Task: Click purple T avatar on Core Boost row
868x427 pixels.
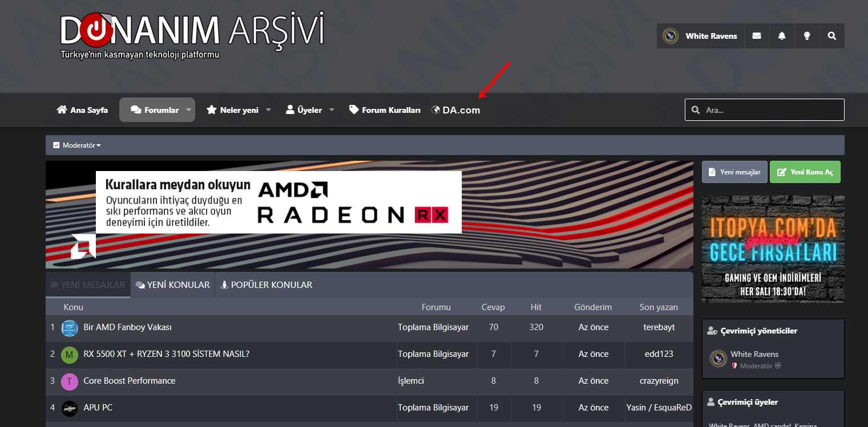Action: coord(69,381)
